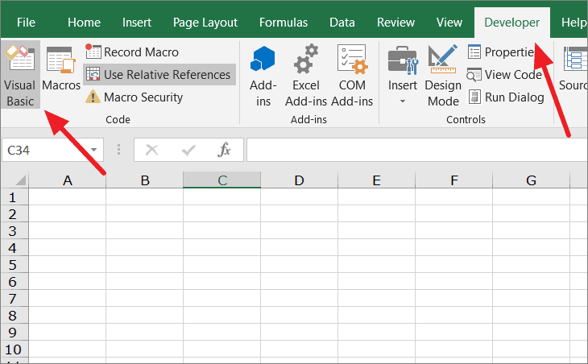The width and height of the screenshot is (588, 364).
Task: Open the Review tab
Action: tap(395, 23)
